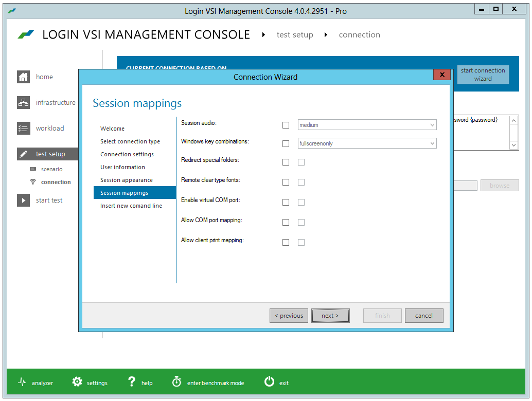Screen dimensions: 532x401
Task: Open the Session audio medium dropdown
Action: pyautogui.click(x=367, y=125)
